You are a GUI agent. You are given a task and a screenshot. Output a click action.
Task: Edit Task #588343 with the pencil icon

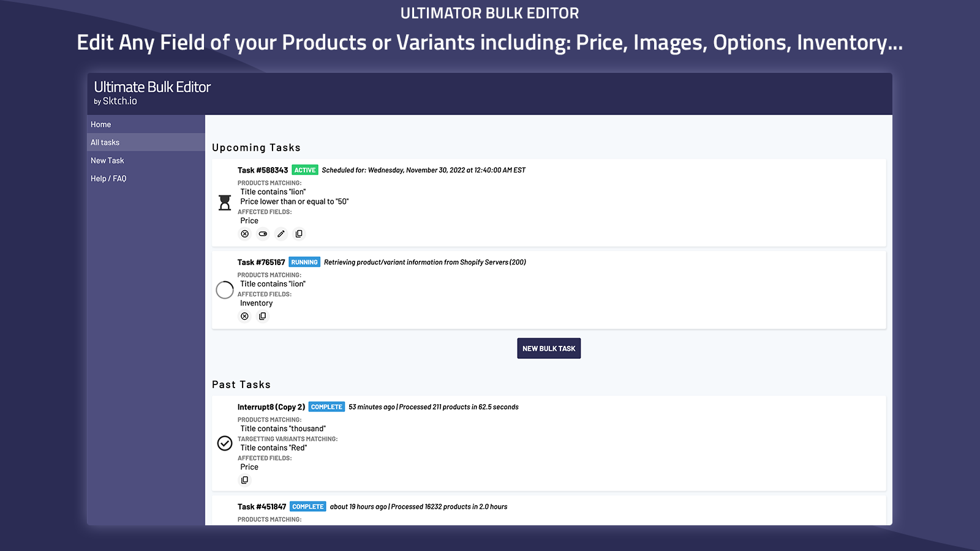point(281,234)
